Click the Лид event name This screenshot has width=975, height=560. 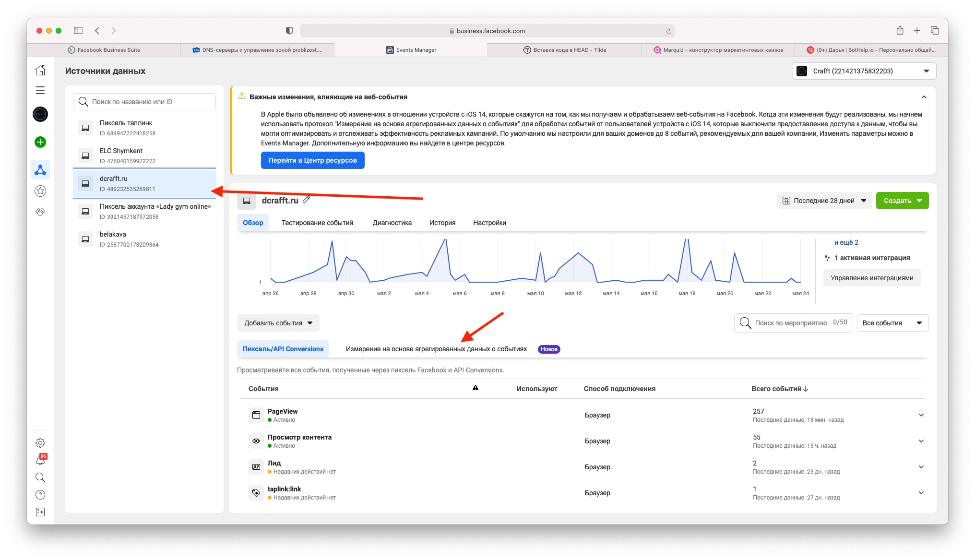(x=274, y=463)
